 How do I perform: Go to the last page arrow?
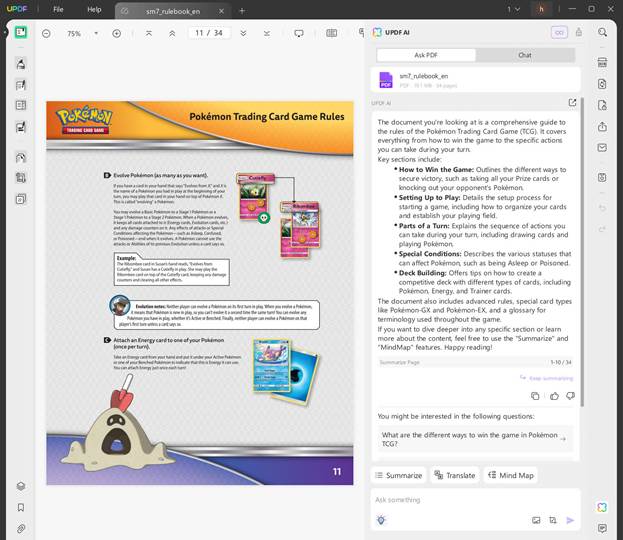[265, 33]
